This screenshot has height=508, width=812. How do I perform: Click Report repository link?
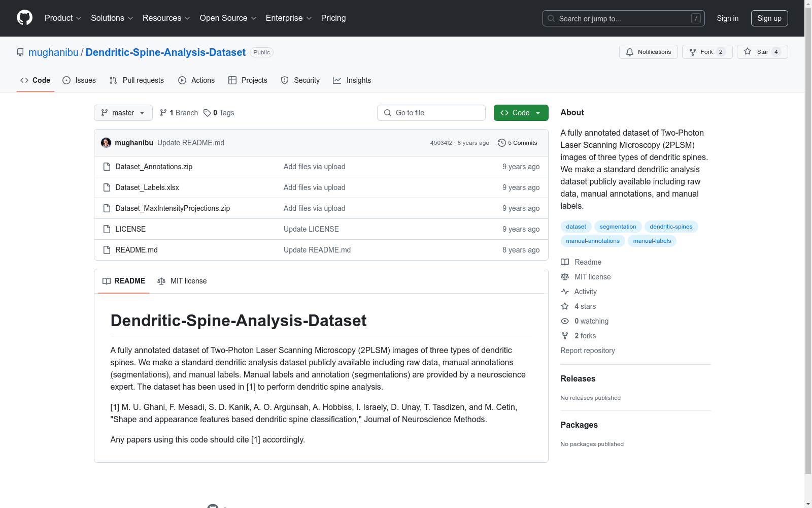(588, 351)
